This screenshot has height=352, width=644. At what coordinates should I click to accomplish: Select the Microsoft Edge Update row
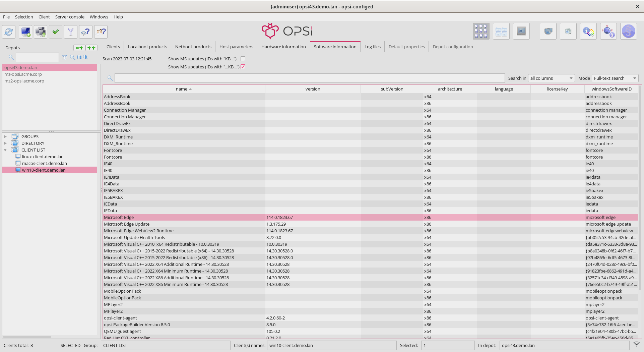(x=371, y=224)
